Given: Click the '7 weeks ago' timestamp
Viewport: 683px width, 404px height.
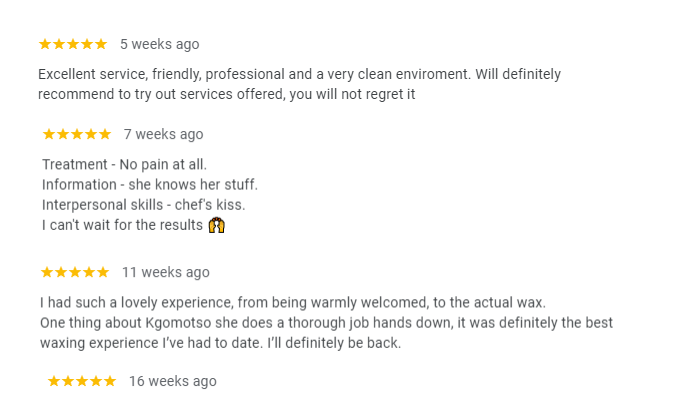Looking at the screenshot, I should click(163, 134).
